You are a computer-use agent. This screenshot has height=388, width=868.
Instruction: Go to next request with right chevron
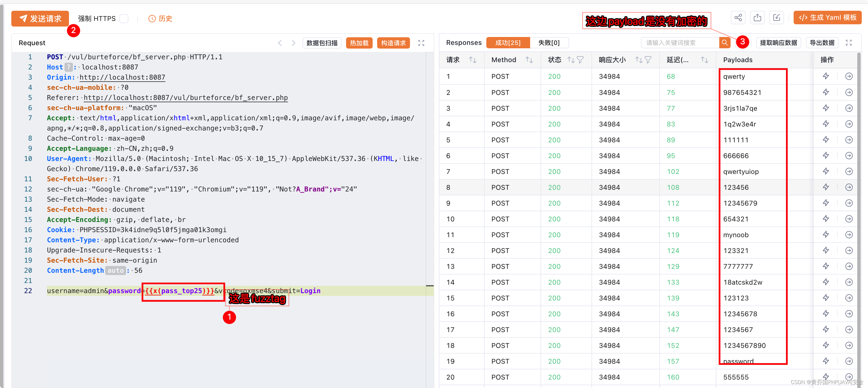293,43
